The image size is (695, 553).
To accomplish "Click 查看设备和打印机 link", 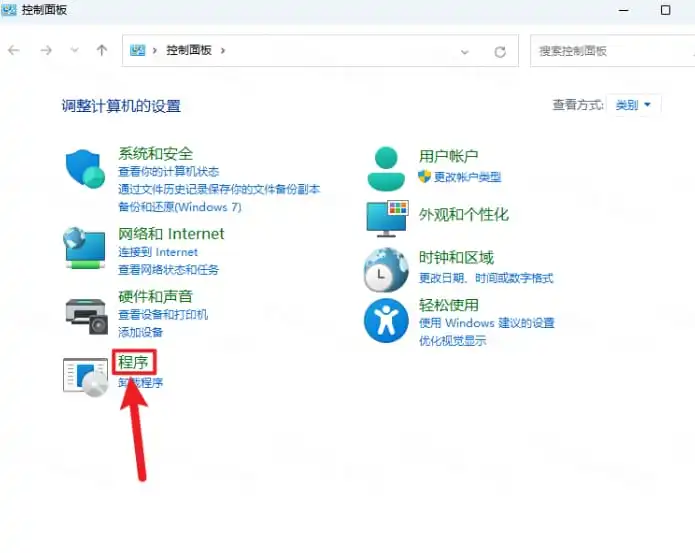I will coord(163,315).
